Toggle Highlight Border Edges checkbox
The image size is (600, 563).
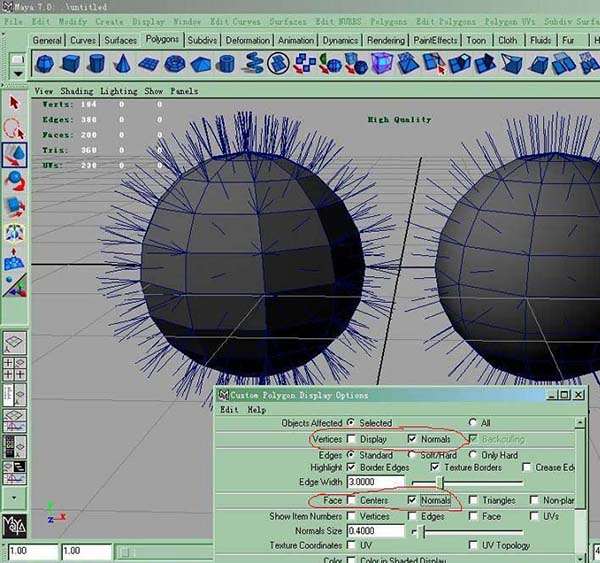(x=351, y=467)
